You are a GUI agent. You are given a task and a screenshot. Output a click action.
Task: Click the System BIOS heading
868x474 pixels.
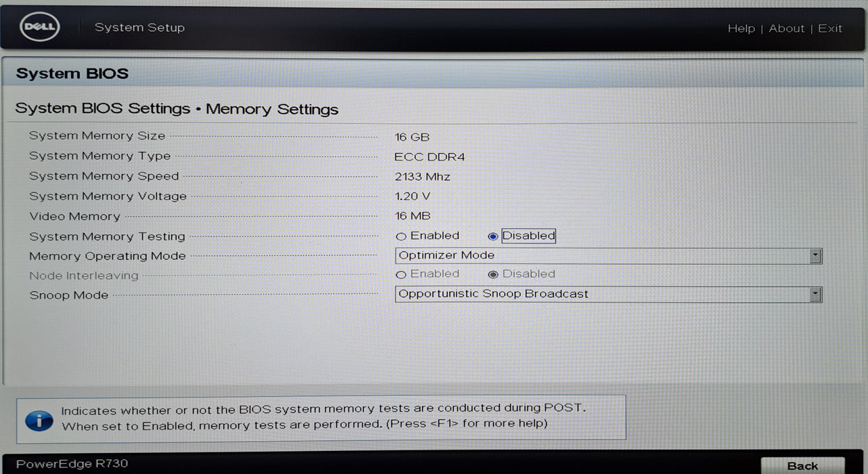tap(72, 74)
